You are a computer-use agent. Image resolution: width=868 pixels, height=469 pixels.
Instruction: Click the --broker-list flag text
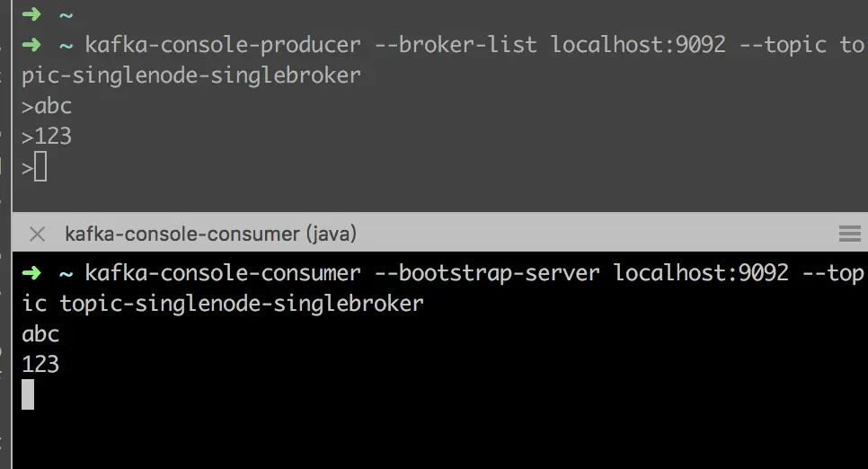(456, 44)
